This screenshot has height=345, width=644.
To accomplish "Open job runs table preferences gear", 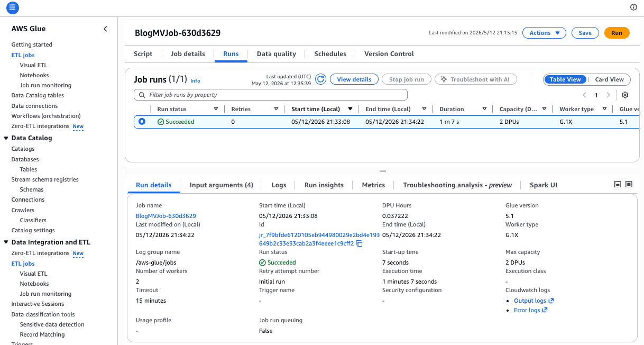I will (x=625, y=95).
